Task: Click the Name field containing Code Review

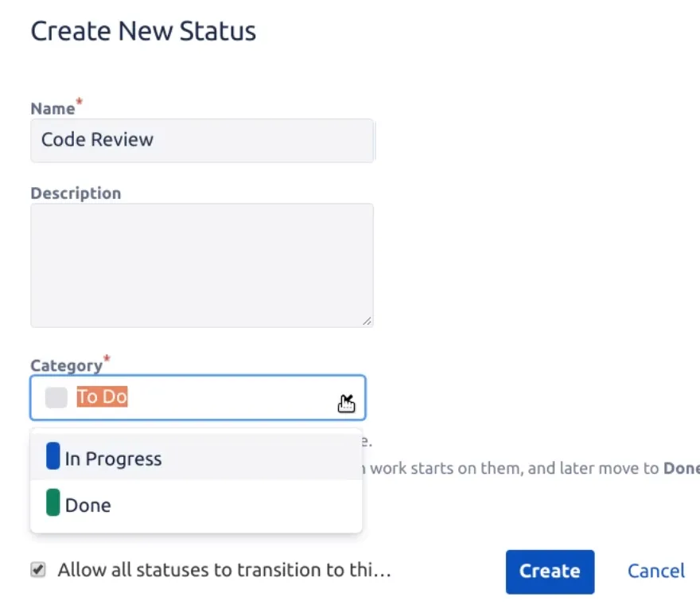Action: [x=201, y=140]
